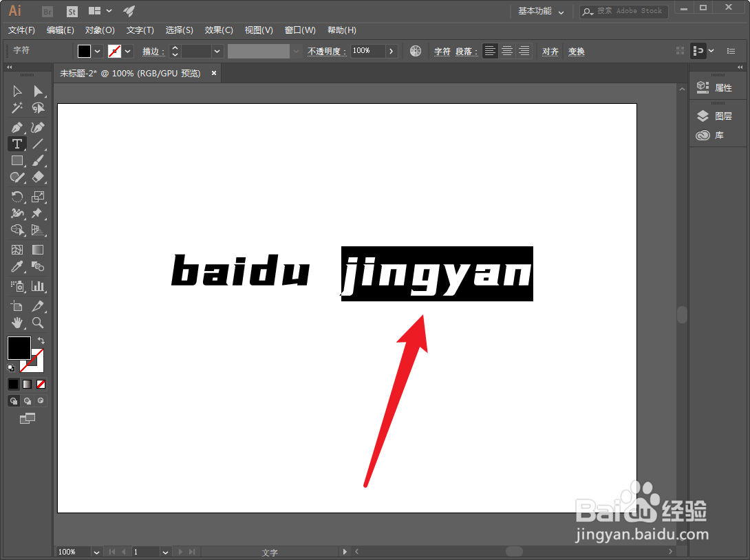Viewport: 750px width, 560px height.
Task: Align text center
Action: (507, 51)
